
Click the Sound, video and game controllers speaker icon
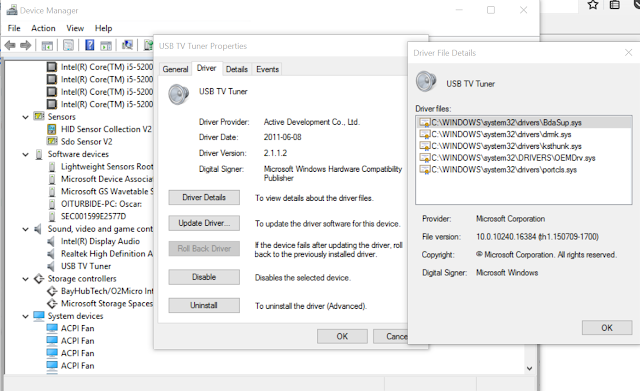click(38, 229)
